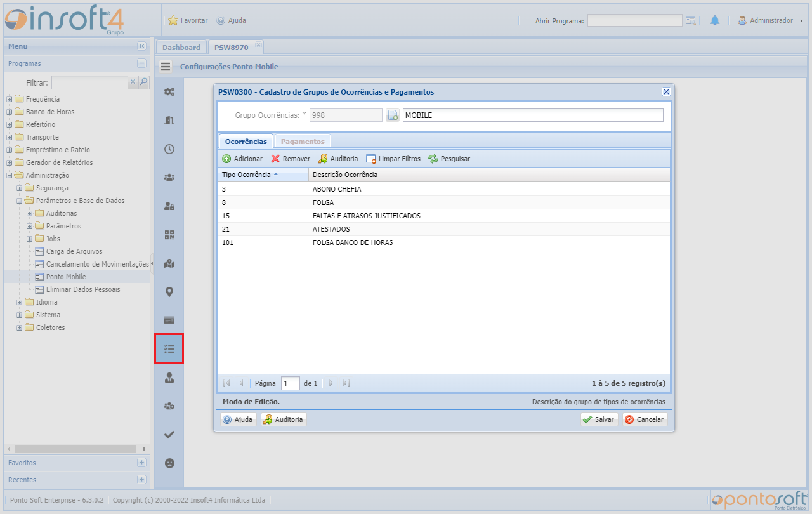The height and width of the screenshot is (514, 812).
Task: Click the sad face icon in sidebar
Action: tap(169, 463)
